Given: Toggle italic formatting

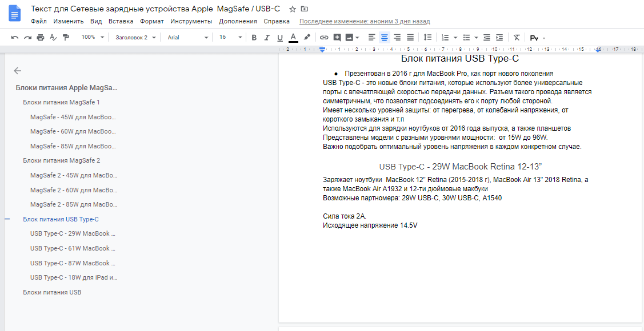Looking at the screenshot, I should 267,37.
